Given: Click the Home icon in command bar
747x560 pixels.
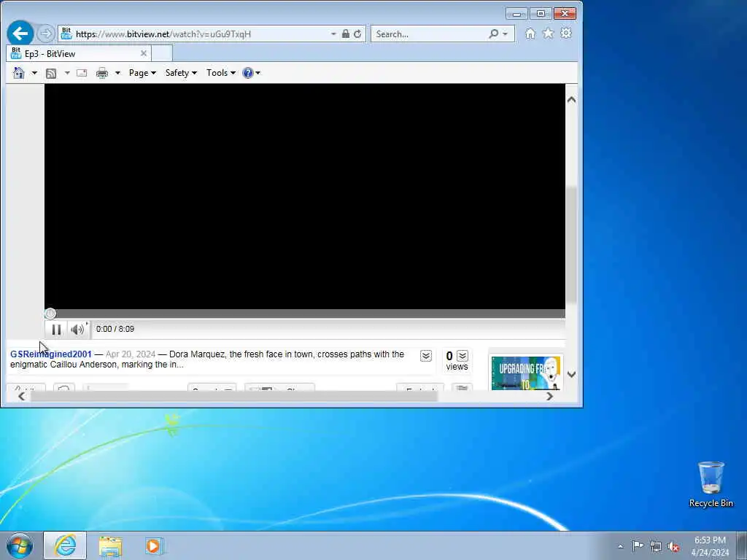Looking at the screenshot, I should (18, 73).
